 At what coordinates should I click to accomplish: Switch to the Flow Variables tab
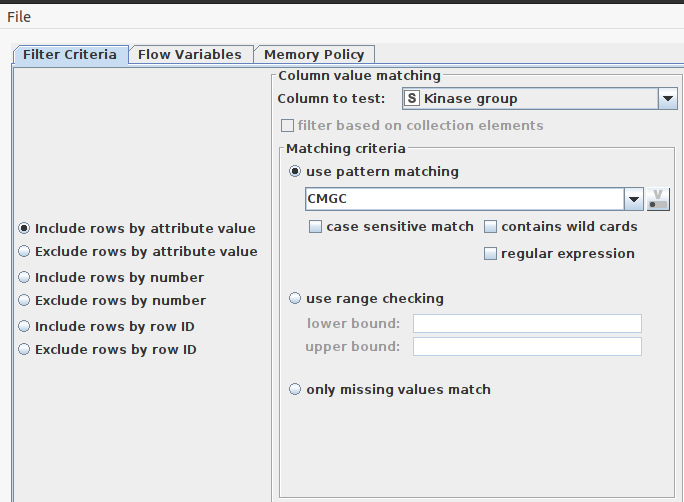[189, 55]
